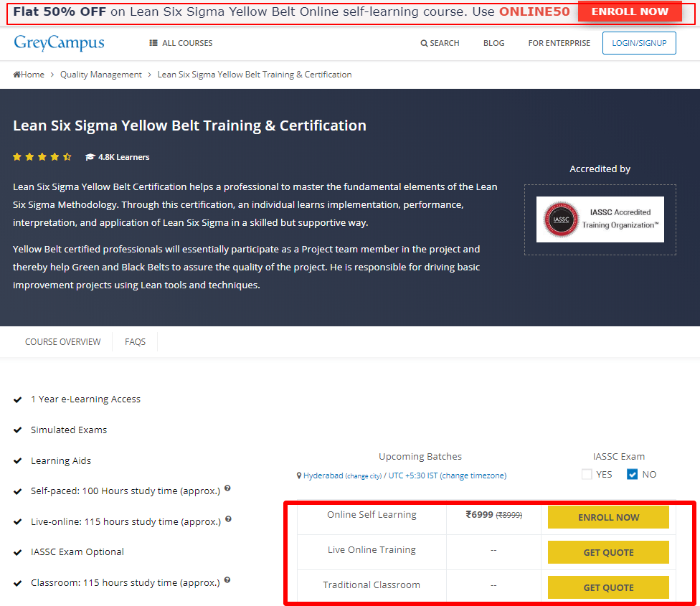Click the Online Self Learning row label
The image size is (700, 606).
click(x=372, y=514)
